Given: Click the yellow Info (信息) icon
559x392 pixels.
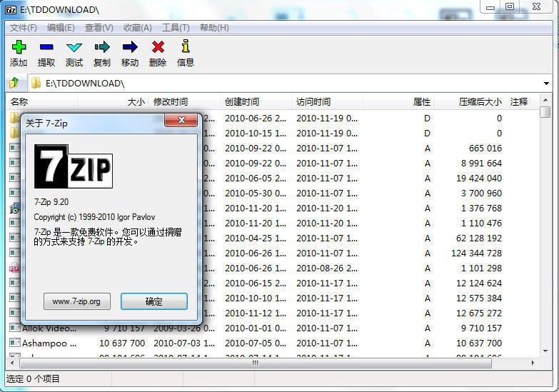Looking at the screenshot, I should [186, 48].
